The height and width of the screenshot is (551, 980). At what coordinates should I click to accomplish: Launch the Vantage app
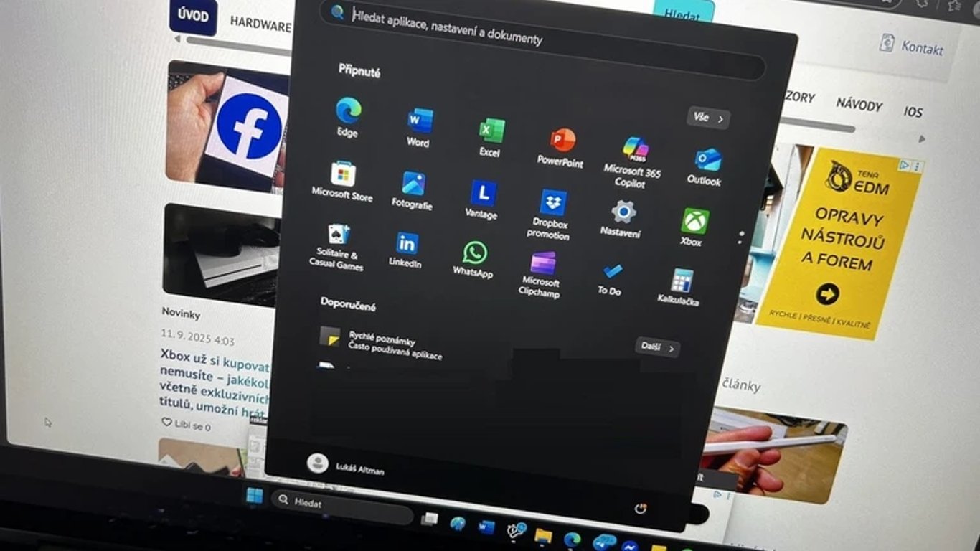482,199
